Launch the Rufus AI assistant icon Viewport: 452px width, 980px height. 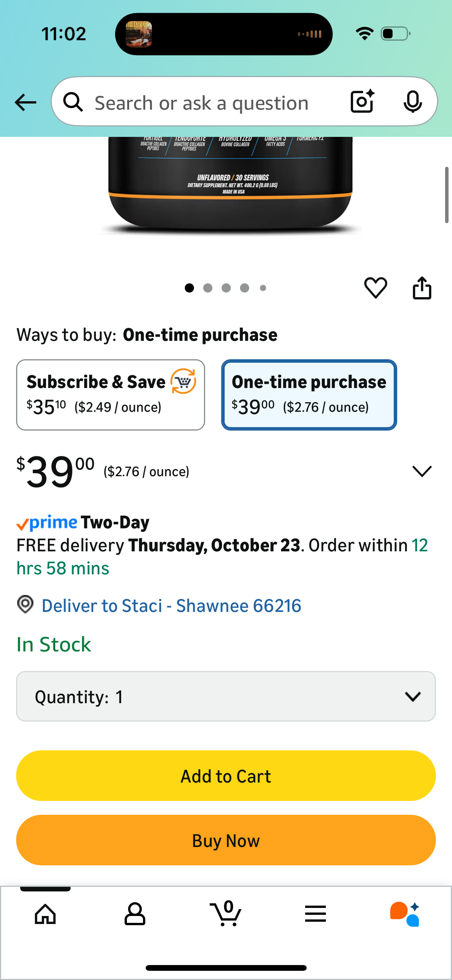pyautogui.click(x=405, y=914)
